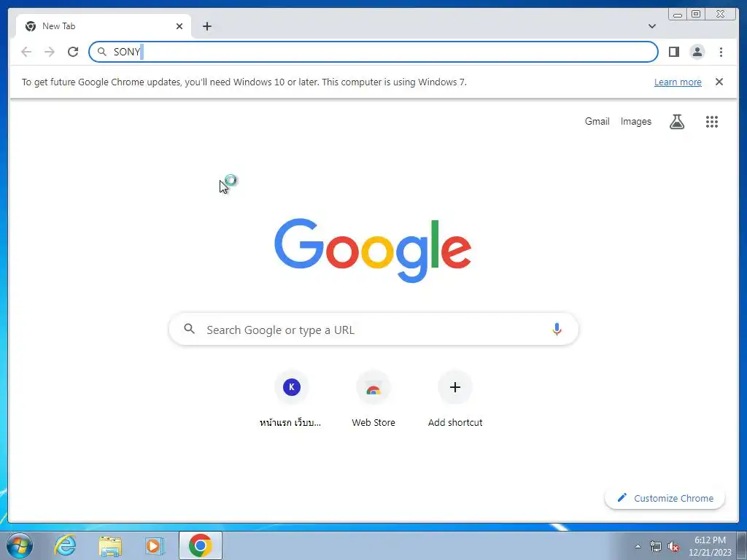Expand the tab search dropdown arrow

[x=652, y=26]
